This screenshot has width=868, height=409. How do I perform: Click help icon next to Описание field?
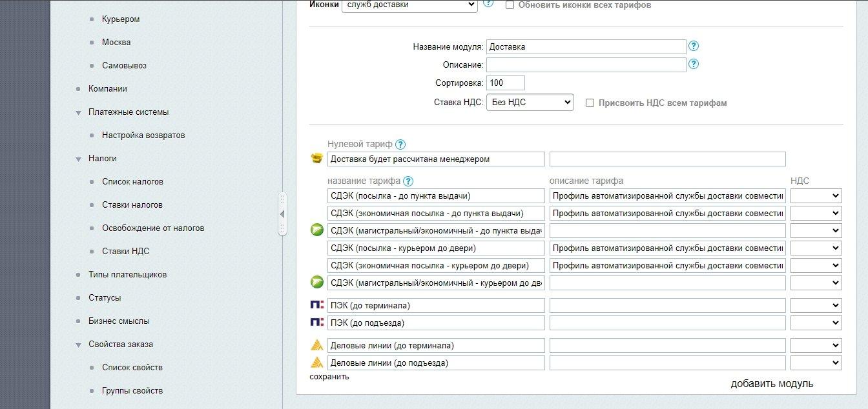[x=694, y=65]
